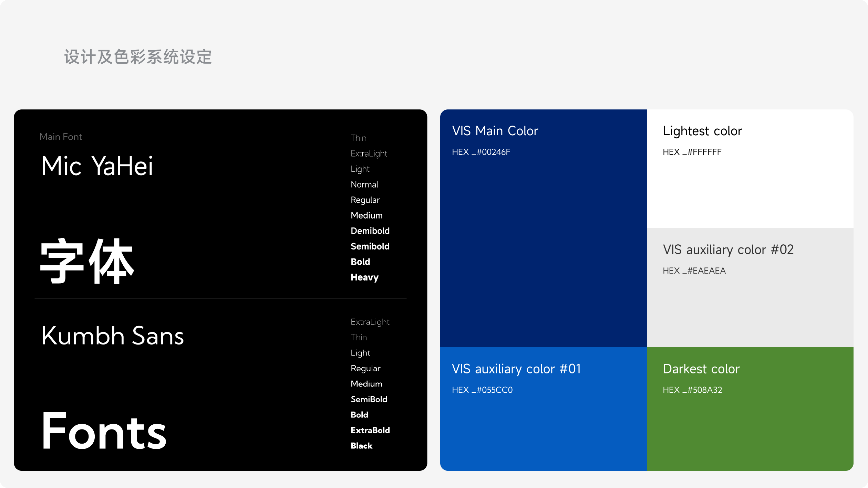Select the Lightest color white swatch
The height and width of the screenshot is (488, 868).
pyautogui.click(x=750, y=186)
